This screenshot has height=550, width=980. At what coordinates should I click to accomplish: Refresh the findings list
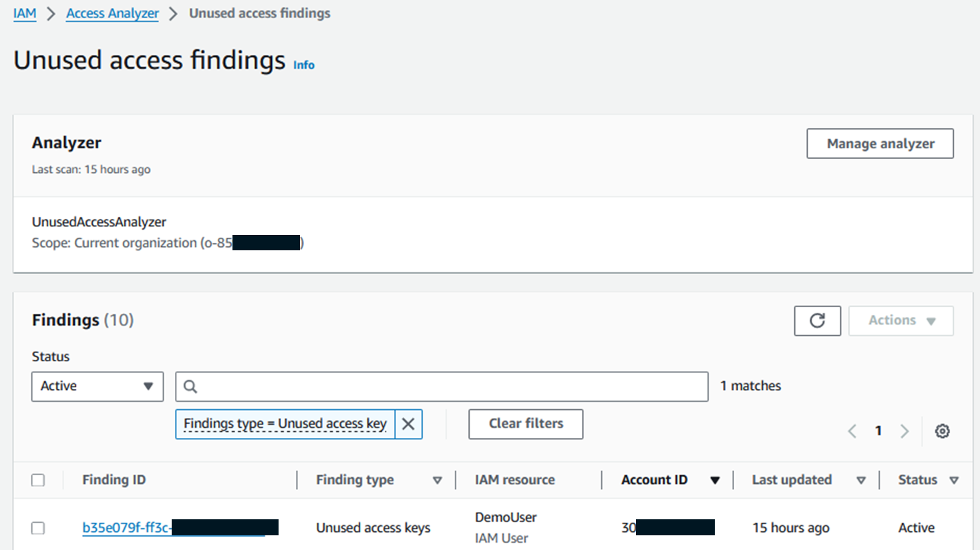[817, 321]
